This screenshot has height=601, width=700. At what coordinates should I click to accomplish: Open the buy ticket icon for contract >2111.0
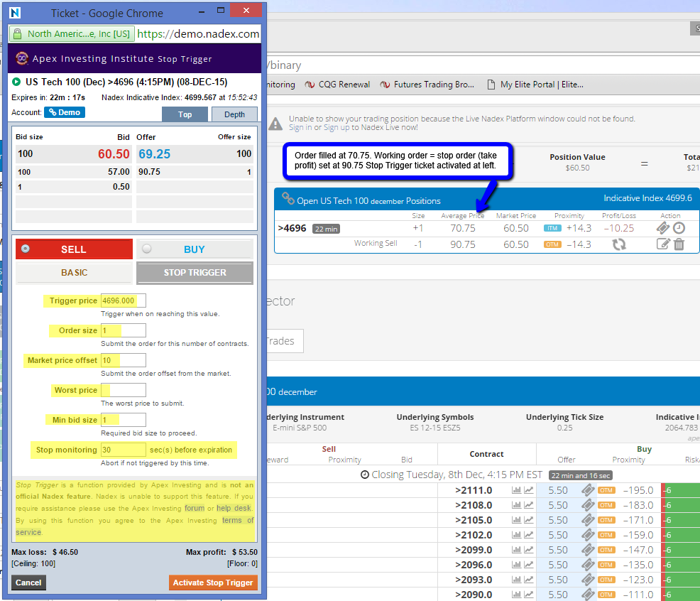click(588, 490)
